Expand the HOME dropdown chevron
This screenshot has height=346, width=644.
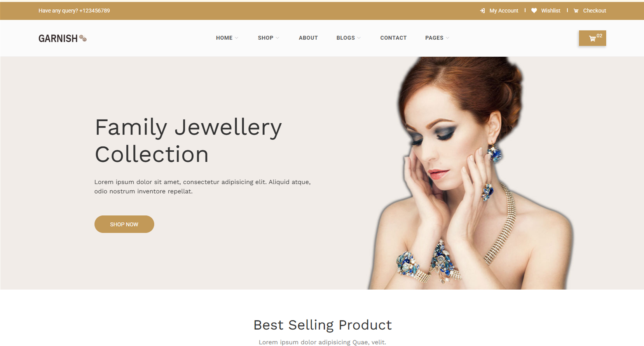click(x=236, y=38)
